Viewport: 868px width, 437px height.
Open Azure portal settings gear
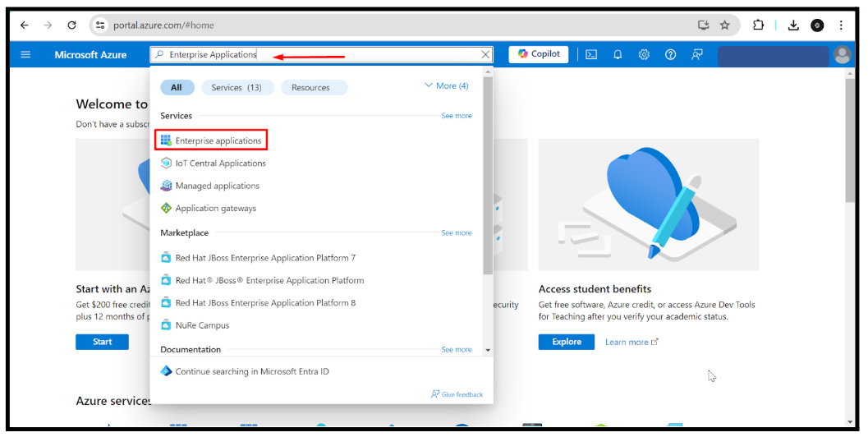(x=644, y=55)
